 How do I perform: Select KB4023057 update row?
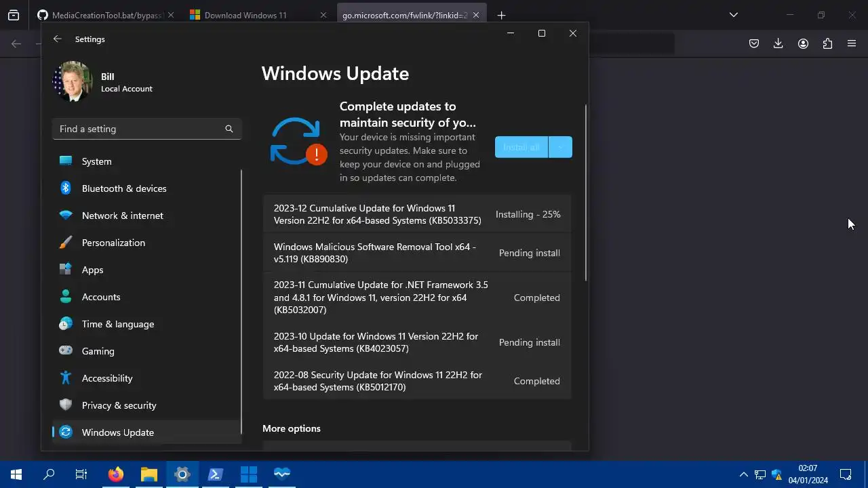pos(417,342)
